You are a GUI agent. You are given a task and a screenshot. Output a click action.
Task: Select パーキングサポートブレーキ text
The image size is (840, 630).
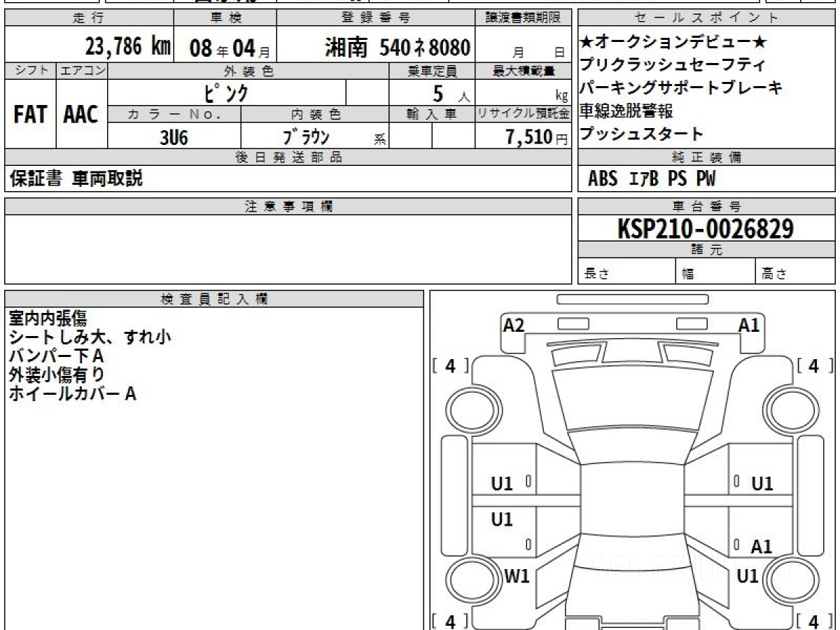click(x=681, y=87)
